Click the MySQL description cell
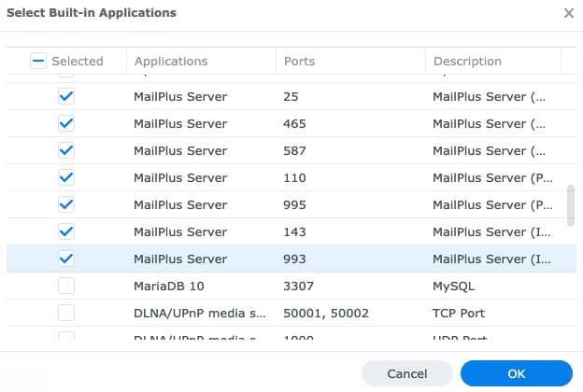The image size is (583, 392). pyautogui.click(x=454, y=287)
